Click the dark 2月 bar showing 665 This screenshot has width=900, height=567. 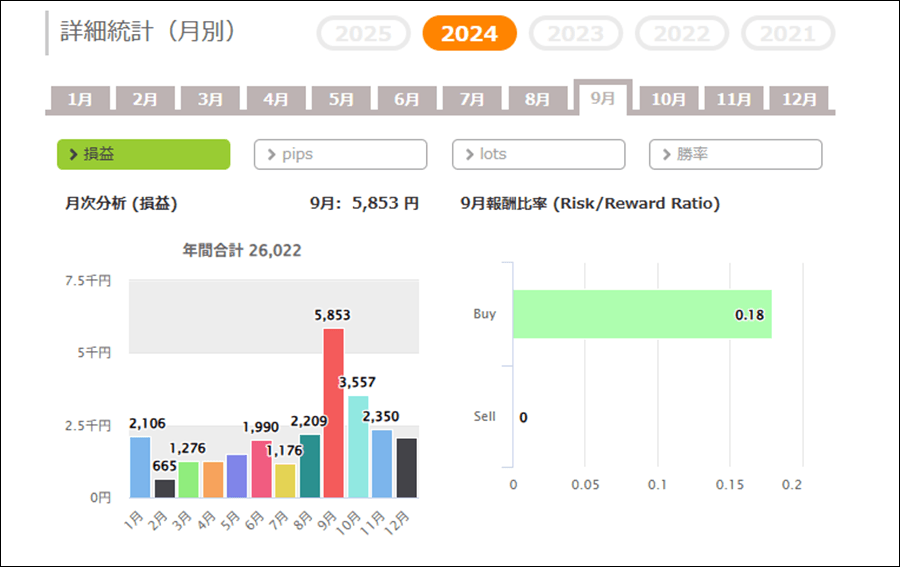pos(164,488)
